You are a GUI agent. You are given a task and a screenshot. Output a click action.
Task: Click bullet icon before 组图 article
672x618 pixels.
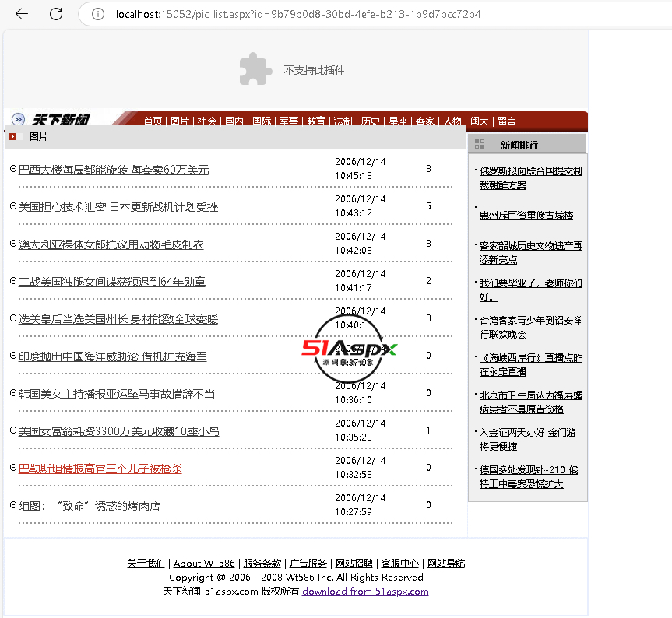click(x=13, y=505)
